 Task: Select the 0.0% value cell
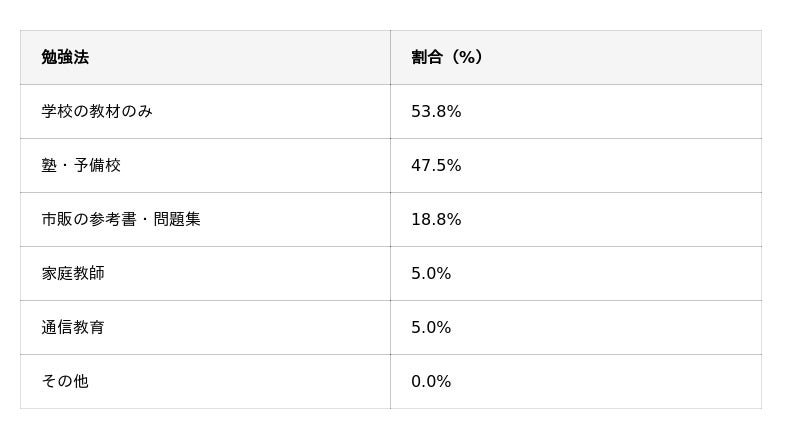pos(431,382)
